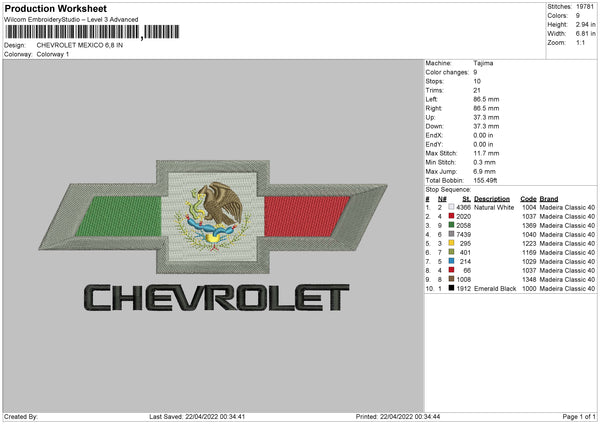Image resolution: width=600 pixels, height=424 pixels.
Task: Click the Description column header
Action: click(x=492, y=199)
